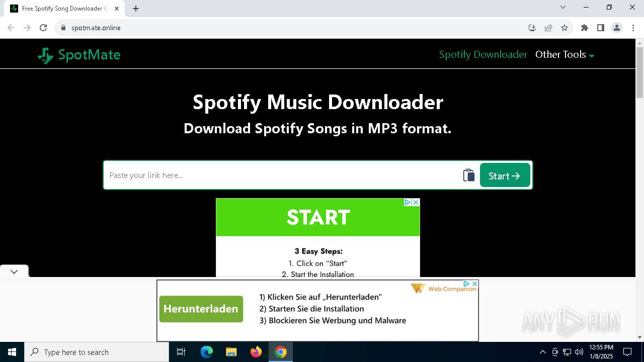Screen dimensions: 644x362
Task: Open the Spotify Downloader nav link
Action: tap(483, 54)
